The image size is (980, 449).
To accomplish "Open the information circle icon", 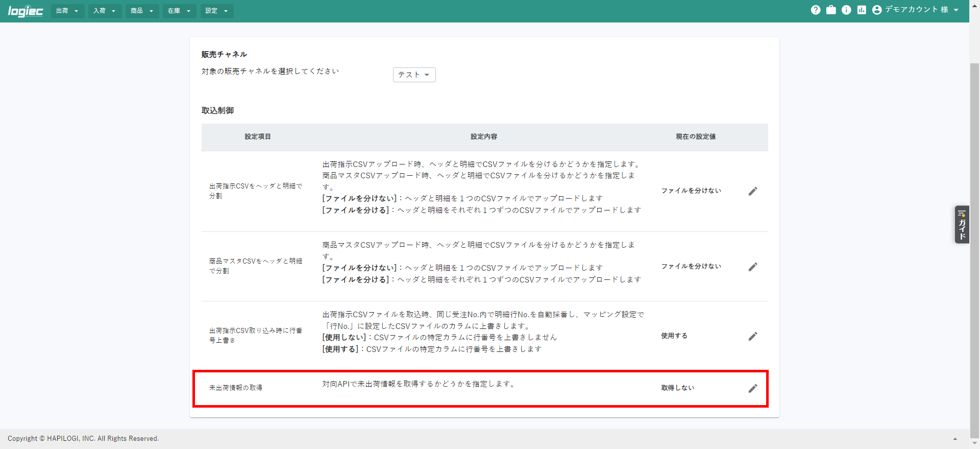I will tap(846, 10).
